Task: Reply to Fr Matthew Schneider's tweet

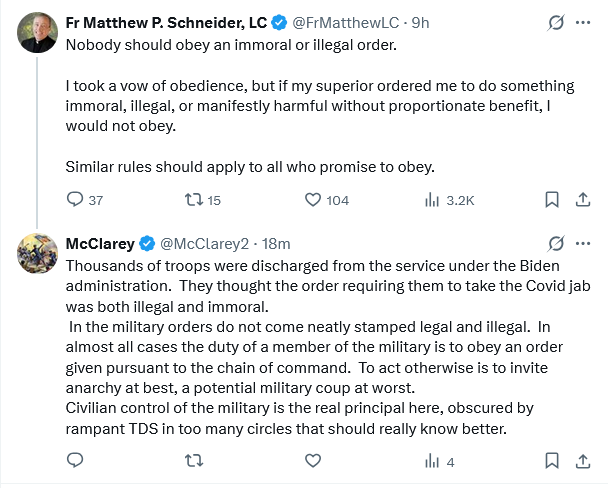Action: pyautogui.click(x=73, y=200)
